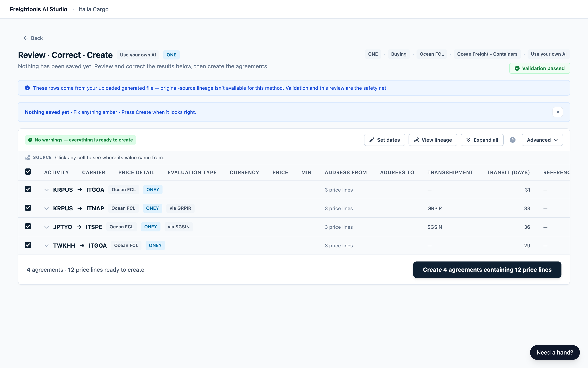Click the blue info icon in the lineage notice
The width and height of the screenshot is (588, 368).
[27, 88]
